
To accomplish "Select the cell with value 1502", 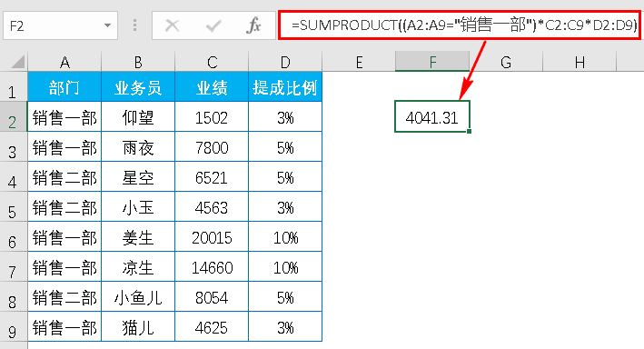I will coord(212,116).
